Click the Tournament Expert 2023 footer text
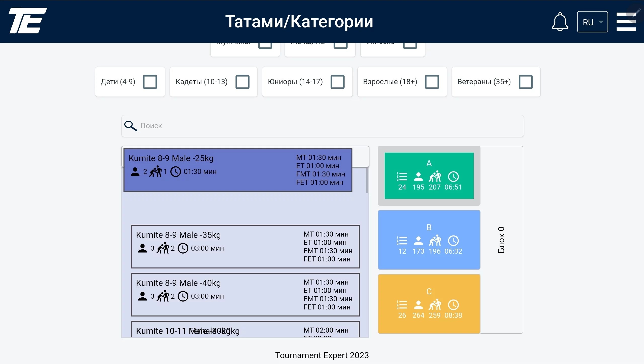The height and width of the screenshot is (364, 644). (x=322, y=355)
